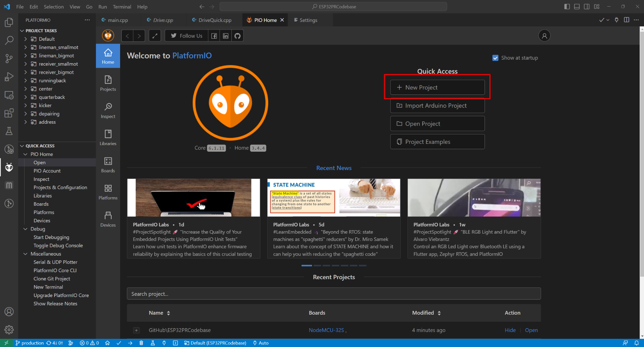The height and width of the screenshot is (347, 644).
Task: Open the Devices section in PIO Home
Action: coord(108,219)
